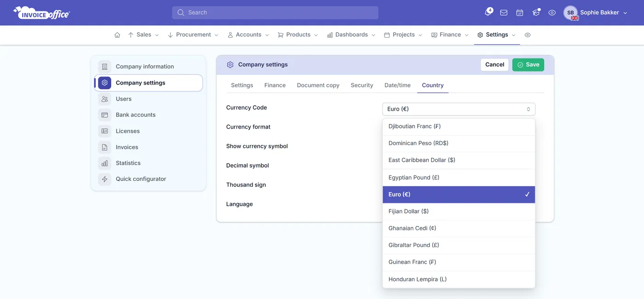Select Gibraltar Pound (£) option
Screen dimensions: 644x299
(x=459, y=245)
